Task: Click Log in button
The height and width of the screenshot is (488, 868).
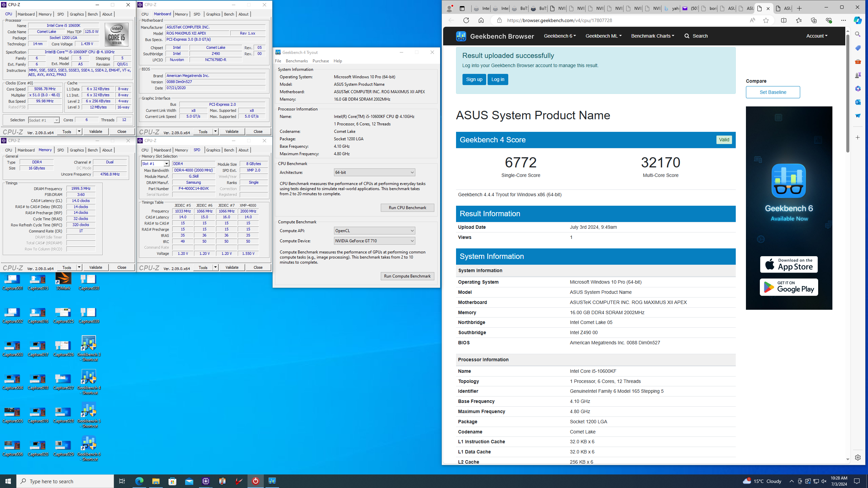Action: (x=498, y=79)
